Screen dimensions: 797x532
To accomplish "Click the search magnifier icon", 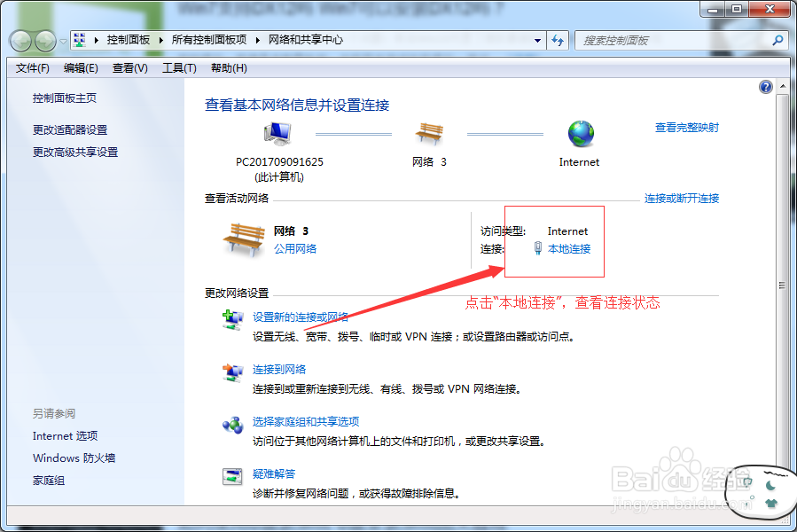I will (776, 40).
